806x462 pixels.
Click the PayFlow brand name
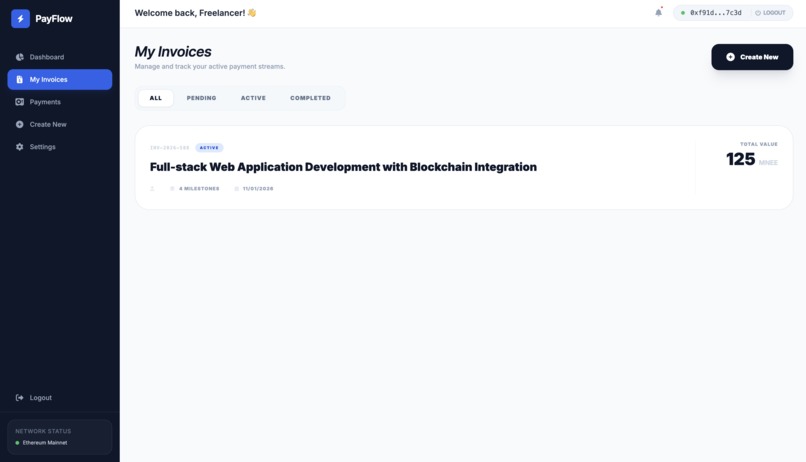click(x=54, y=19)
